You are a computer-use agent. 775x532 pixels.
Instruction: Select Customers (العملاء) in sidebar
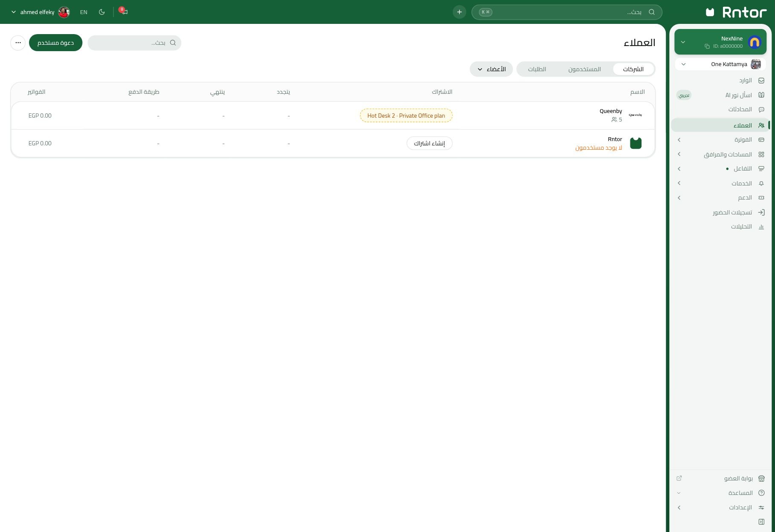720,125
